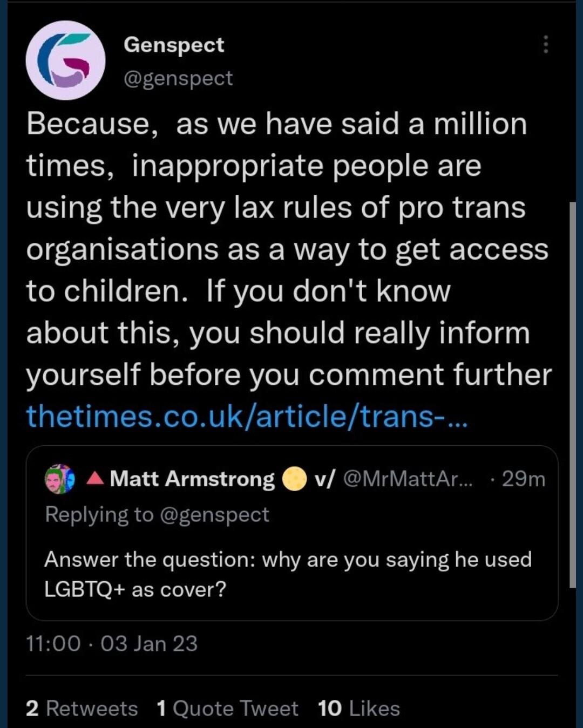This screenshot has width=583, height=728.
Task: Click the 29m timestamp on quoted tweet
Action: (523, 479)
